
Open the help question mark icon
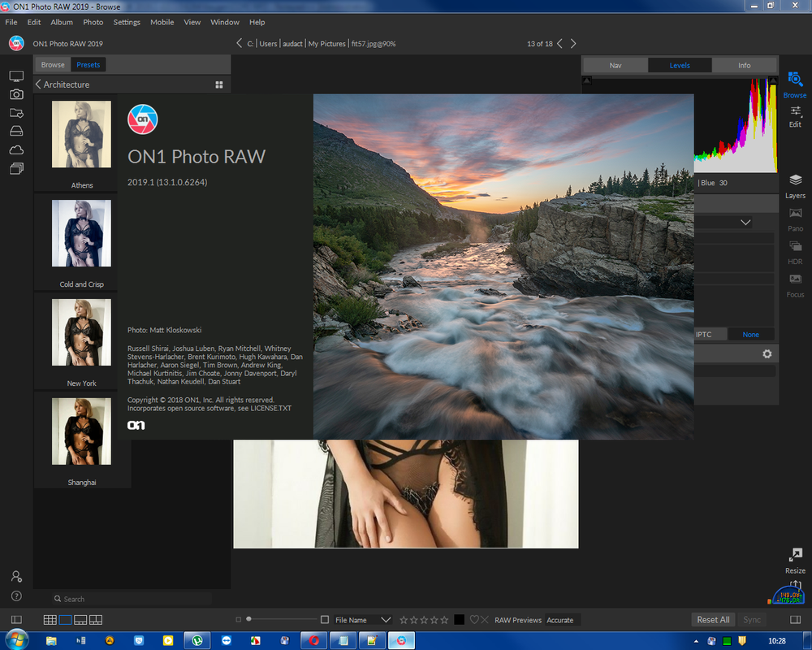16,596
